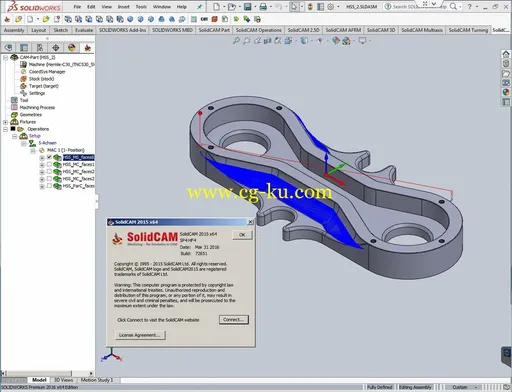Click the Section View icon in view toolbar
Screen dimensions: 512x392
(267, 41)
